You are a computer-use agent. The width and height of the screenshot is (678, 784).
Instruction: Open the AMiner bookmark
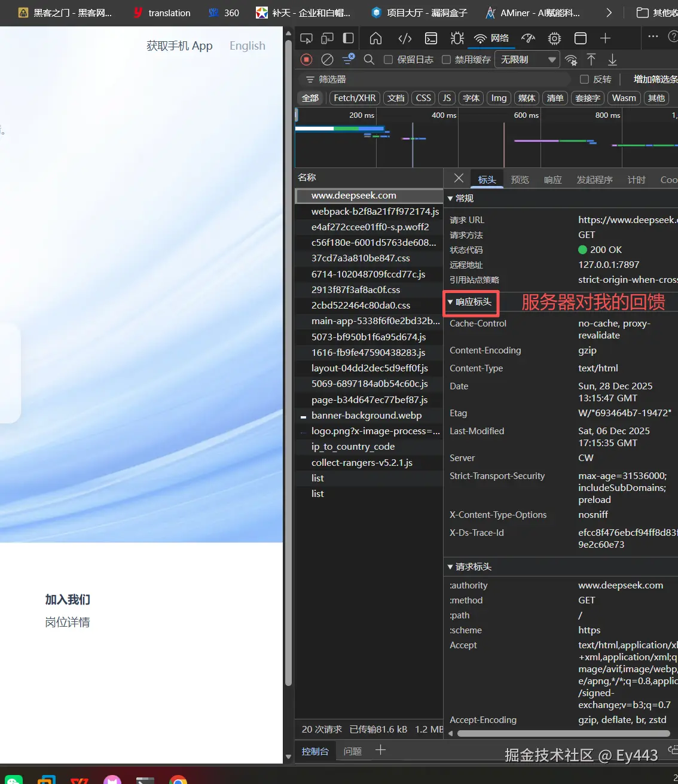533,13
